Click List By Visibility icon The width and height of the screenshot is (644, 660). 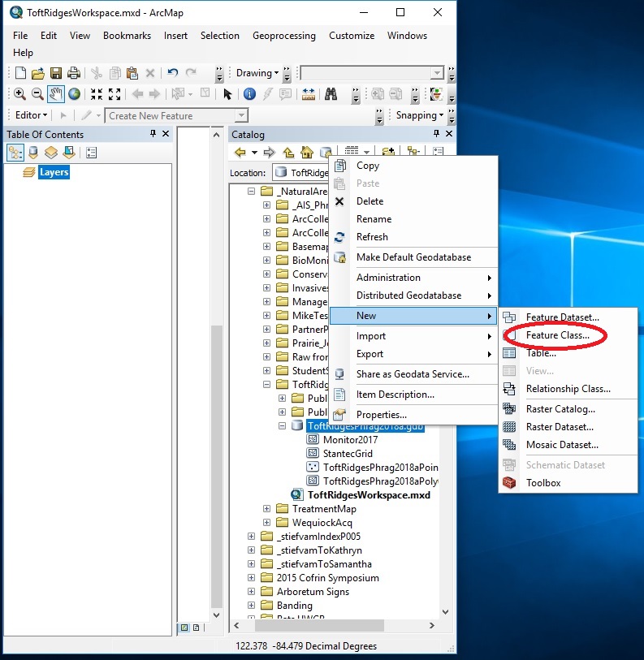pos(51,153)
